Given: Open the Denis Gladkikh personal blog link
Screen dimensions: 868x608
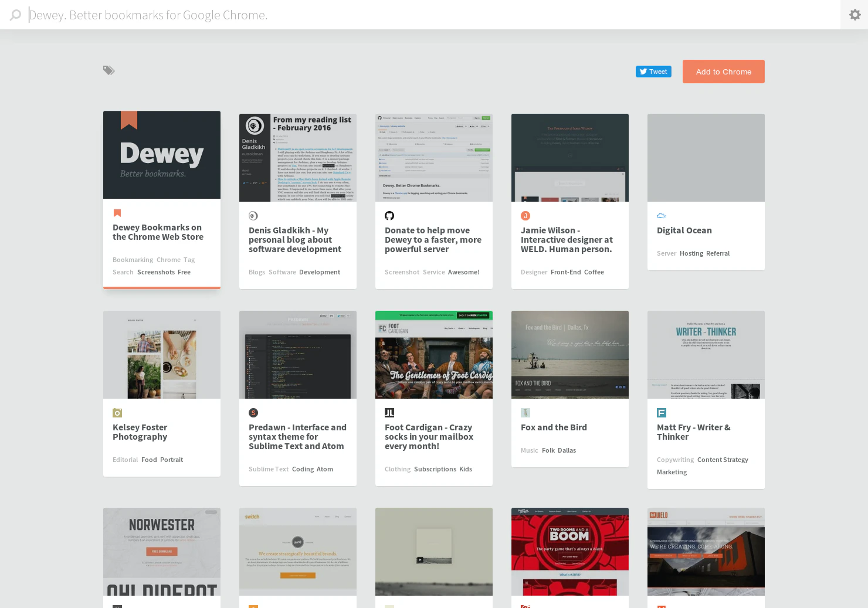Looking at the screenshot, I should pos(295,240).
